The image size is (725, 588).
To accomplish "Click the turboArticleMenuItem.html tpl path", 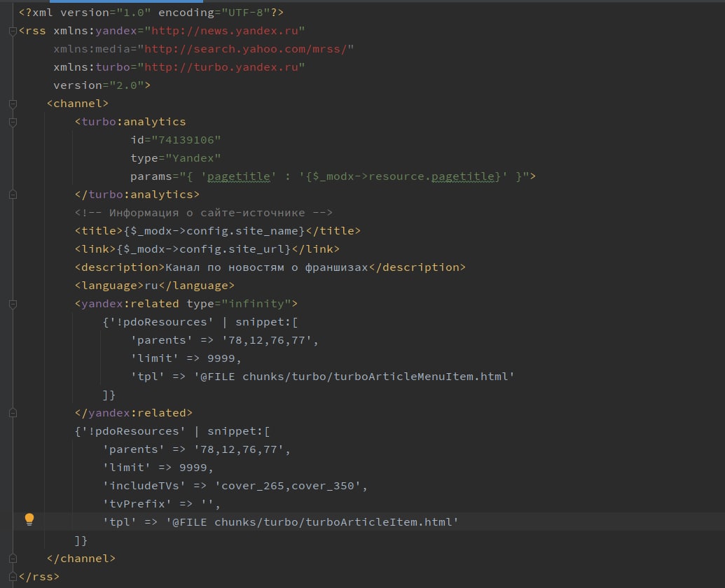I will pos(354,377).
